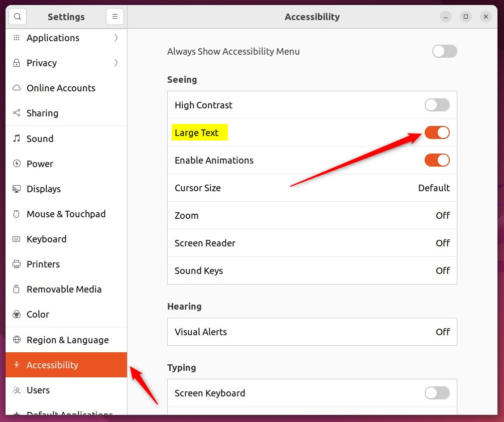The width and height of the screenshot is (504, 422).
Task: Click the search magnifier icon in Settings
Action: (18, 17)
